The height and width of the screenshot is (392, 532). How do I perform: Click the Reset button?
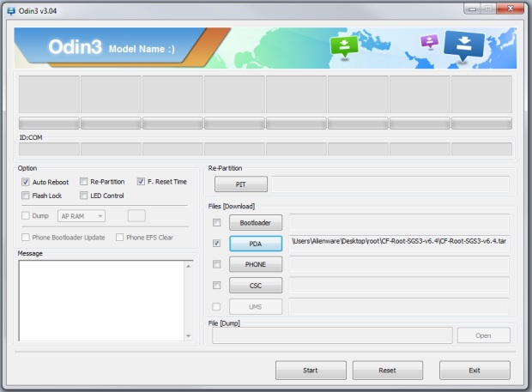click(x=388, y=371)
